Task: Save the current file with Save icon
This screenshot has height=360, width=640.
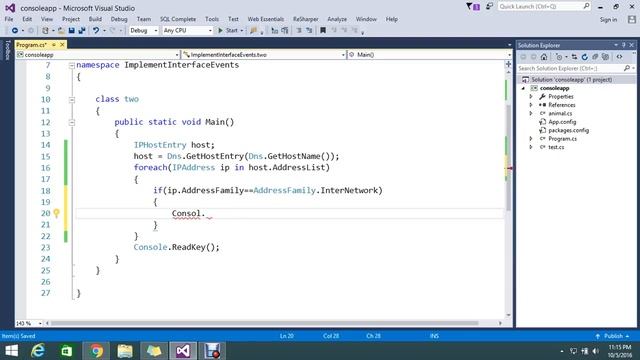Action: click(71, 31)
